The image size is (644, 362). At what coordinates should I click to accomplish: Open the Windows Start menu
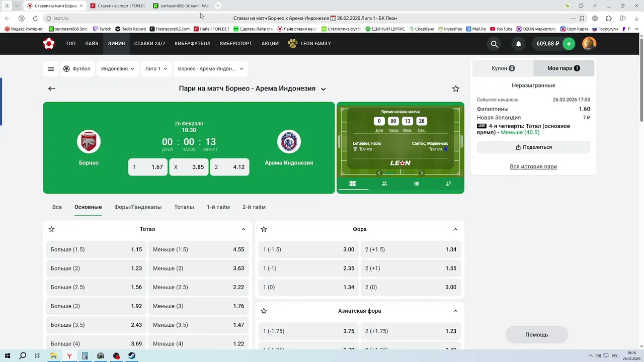pos(8,355)
